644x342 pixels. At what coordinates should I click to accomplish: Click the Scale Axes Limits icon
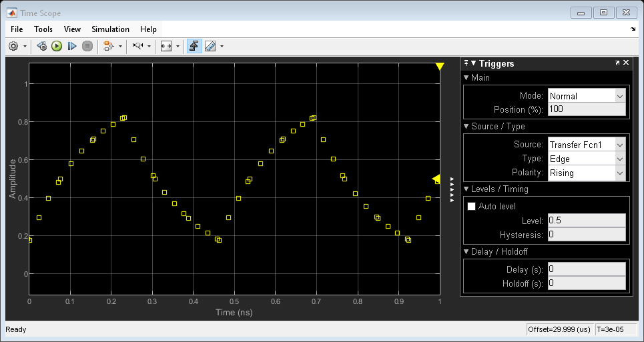point(166,46)
